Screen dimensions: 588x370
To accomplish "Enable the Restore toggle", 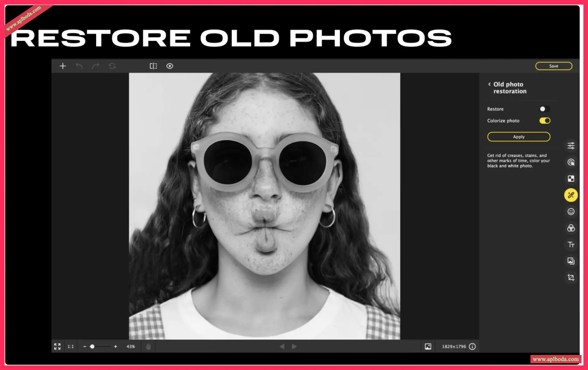I will point(545,109).
